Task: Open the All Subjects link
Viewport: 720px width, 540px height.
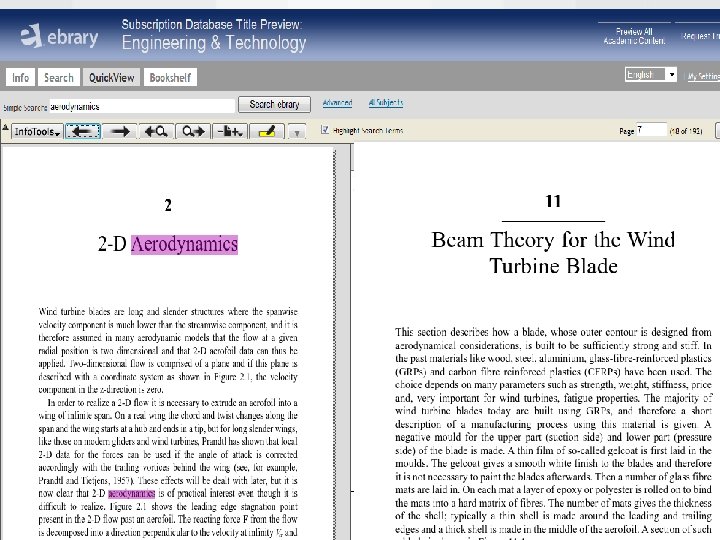Action: click(x=386, y=102)
